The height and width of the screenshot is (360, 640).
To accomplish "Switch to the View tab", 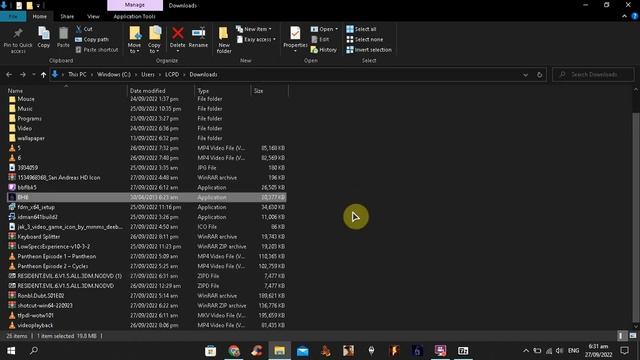I will pyautogui.click(x=93, y=16).
